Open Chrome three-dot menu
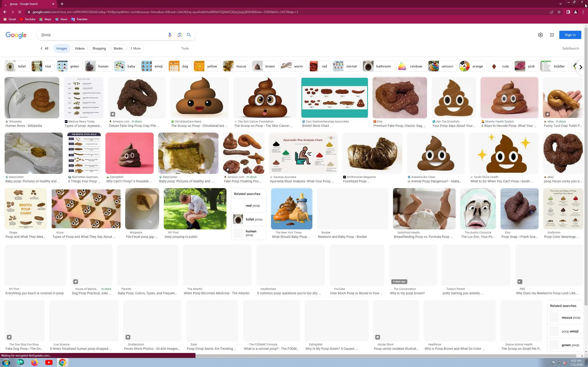This screenshot has height=367, width=588. (583, 12)
